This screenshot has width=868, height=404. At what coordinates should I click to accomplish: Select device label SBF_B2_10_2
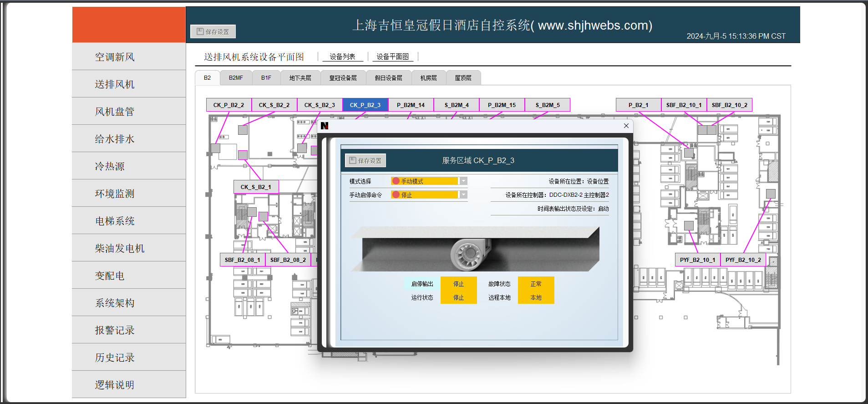(730, 105)
